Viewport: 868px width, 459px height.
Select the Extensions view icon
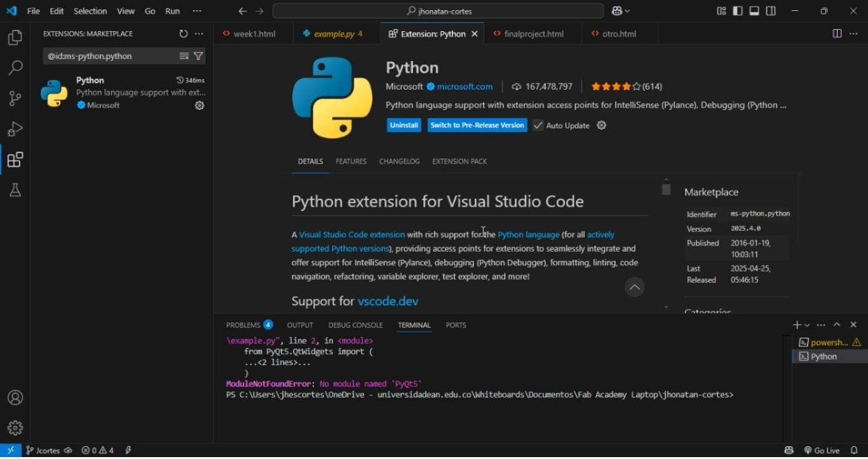pyautogui.click(x=15, y=160)
